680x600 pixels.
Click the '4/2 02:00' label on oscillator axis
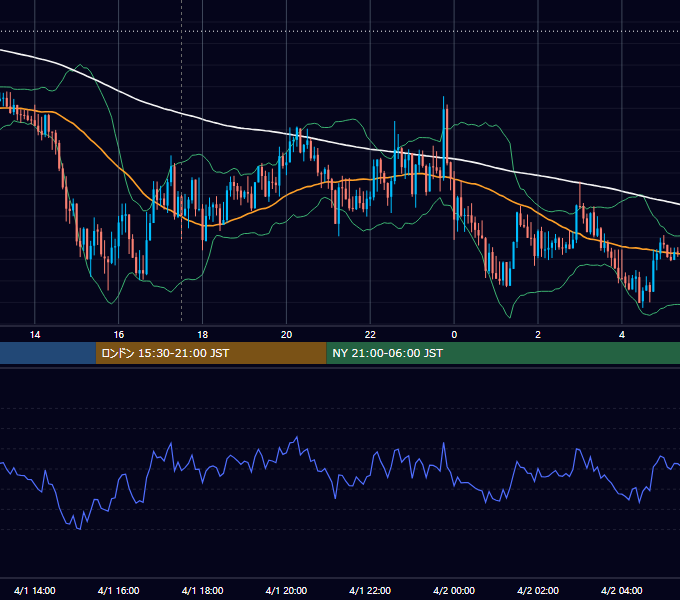pyautogui.click(x=538, y=590)
